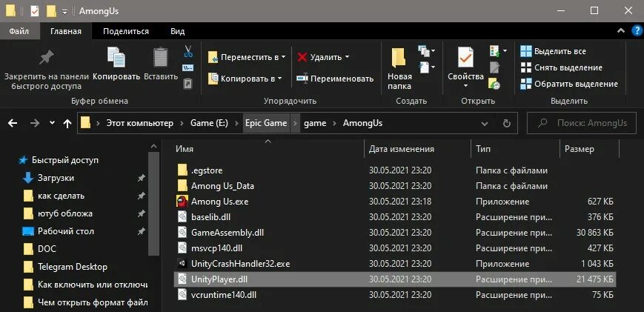Image resolution: width=644 pixels, height=312 pixels.
Task: Click the Вставить paste icon
Action: click(x=161, y=58)
